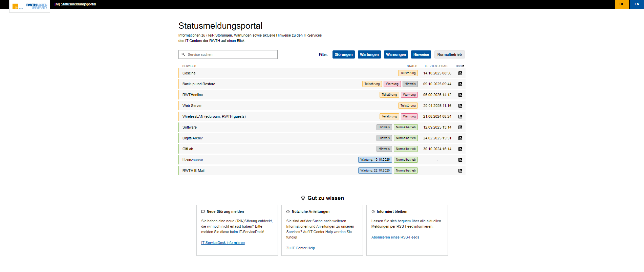Screen dimensions: 644x272
Task: Toggle the Hinweise filter button
Action: tap(421, 54)
